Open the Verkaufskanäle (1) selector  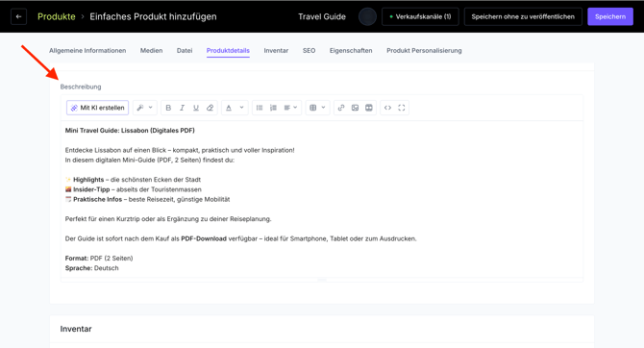click(x=420, y=17)
